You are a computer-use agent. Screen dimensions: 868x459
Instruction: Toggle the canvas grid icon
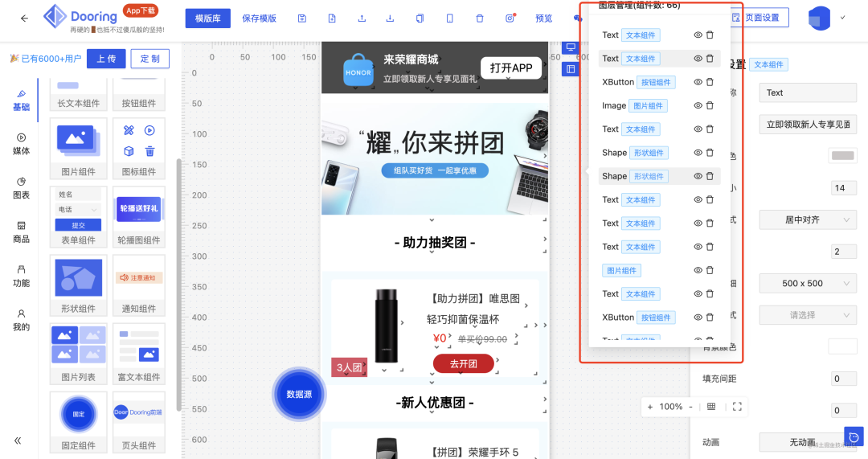pyautogui.click(x=711, y=407)
